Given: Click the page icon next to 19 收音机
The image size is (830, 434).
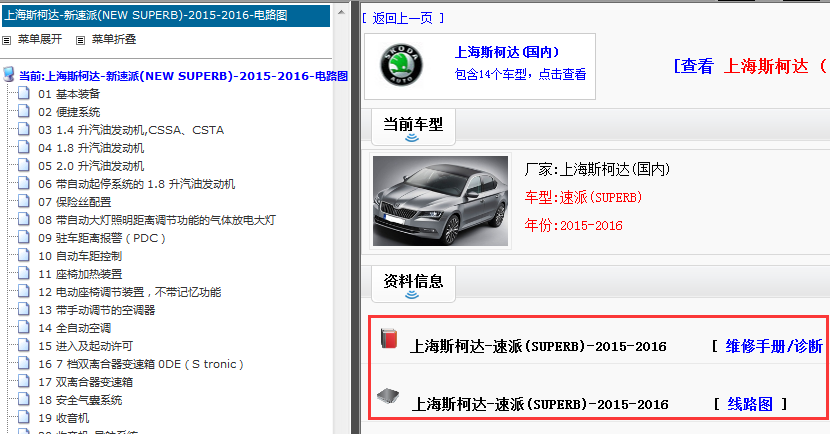Looking at the screenshot, I should click(23, 418).
